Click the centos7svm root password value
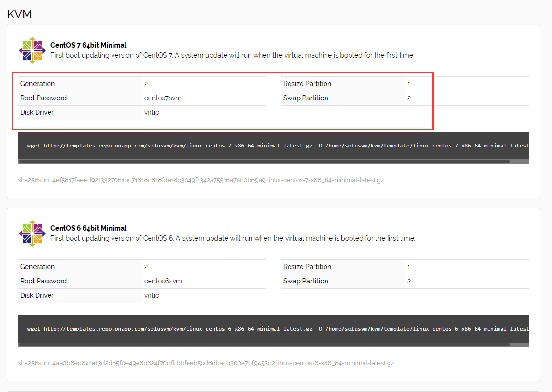The height and width of the screenshot is (392, 552). [163, 98]
